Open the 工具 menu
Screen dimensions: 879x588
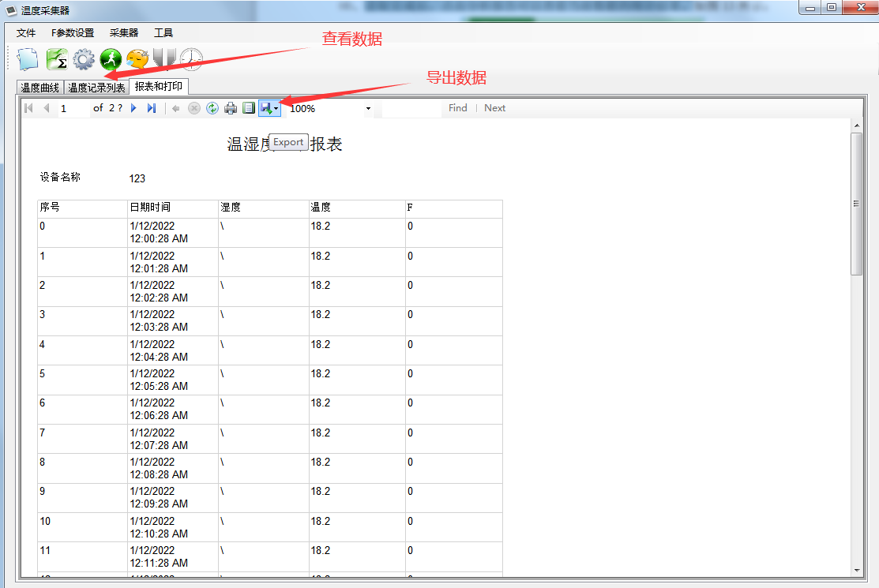point(163,33)
